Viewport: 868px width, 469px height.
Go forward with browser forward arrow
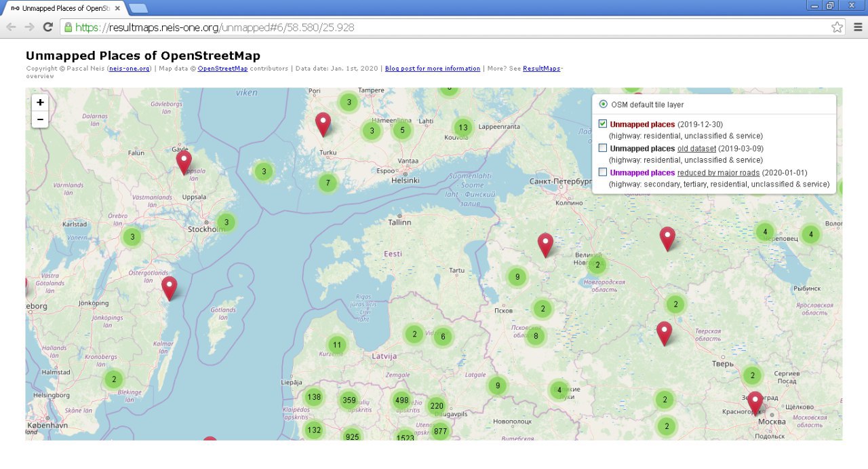point(29,27)
